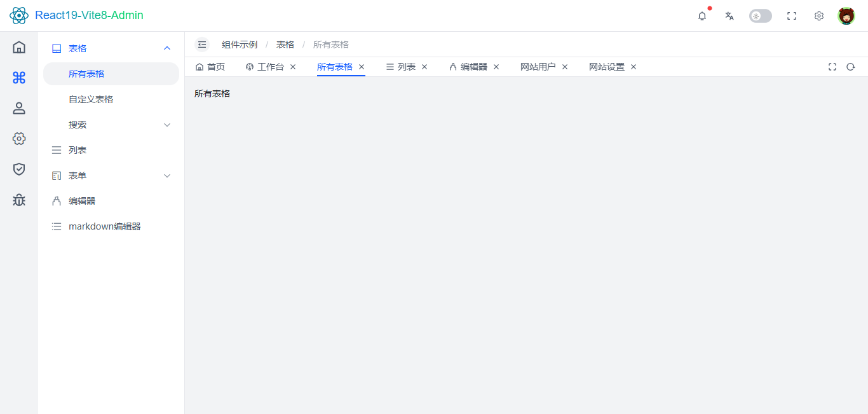Viewport: 868px width, 414px height.
Task: Click the 表单 menu form icon
Action: click(57, 176)
